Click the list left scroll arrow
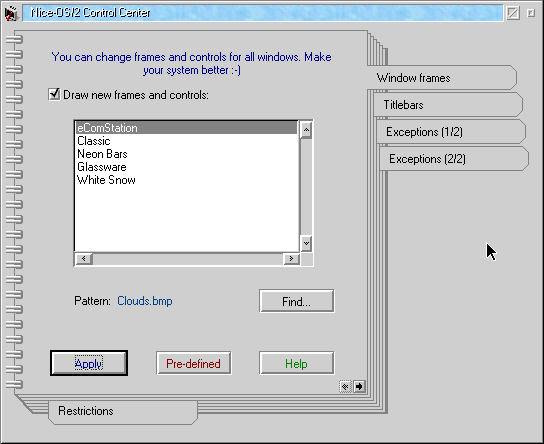 [x=84, y=258]
